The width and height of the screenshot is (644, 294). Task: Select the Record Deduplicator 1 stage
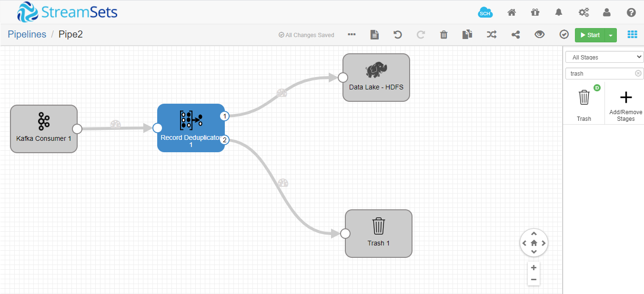[191, 128]
